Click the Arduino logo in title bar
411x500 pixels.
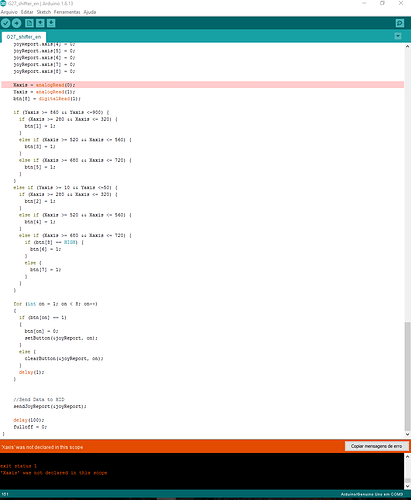[x=3, y=3]
